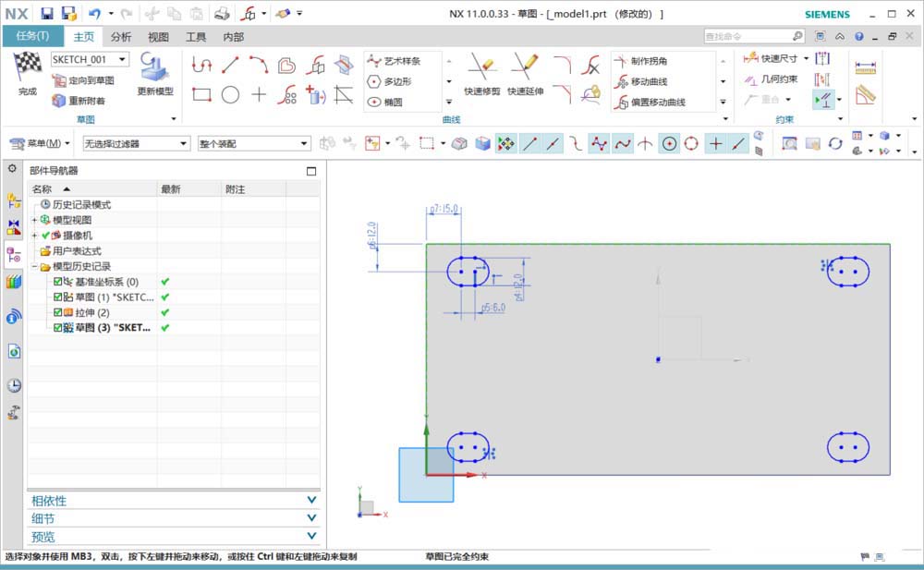Switch to the 视图 tab
This screenshot has width=924, height=570.
(x=158, y=37)
